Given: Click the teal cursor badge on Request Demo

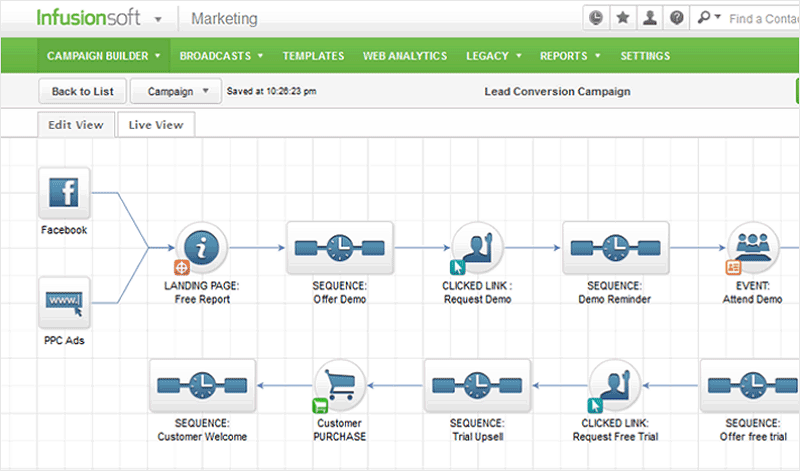Looking at the screenshot, I should click(458, 267).
